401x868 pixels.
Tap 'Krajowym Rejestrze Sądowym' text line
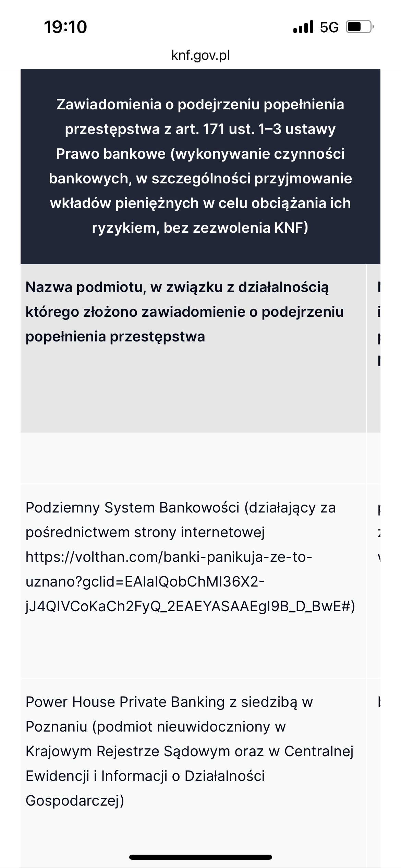[x=190, y=751]
